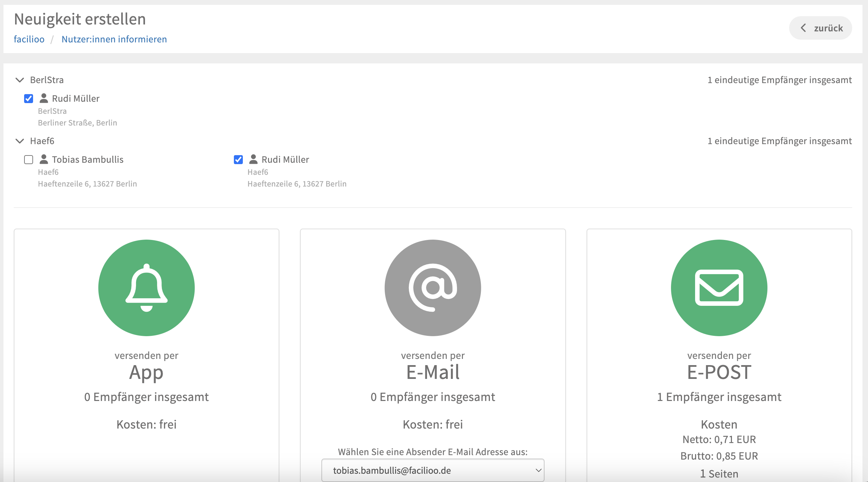Open the sender e-mail address dropdown
The height and width of the screenshot is (482, 868).
tap(433, 470)
